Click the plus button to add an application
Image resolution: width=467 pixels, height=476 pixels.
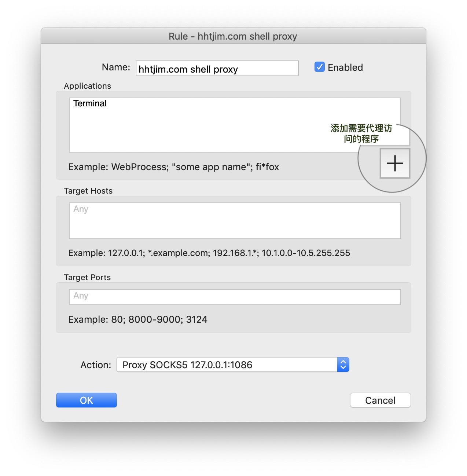(x=395, y=164)
